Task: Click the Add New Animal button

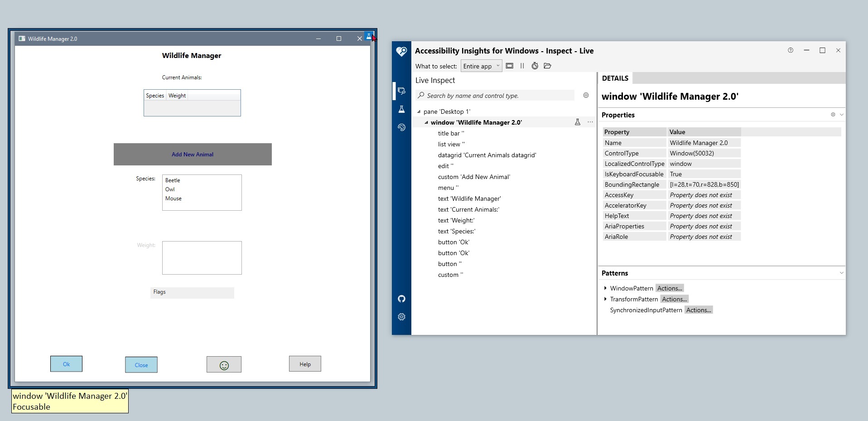Action: pyautogui.click(x=193, y=154)
